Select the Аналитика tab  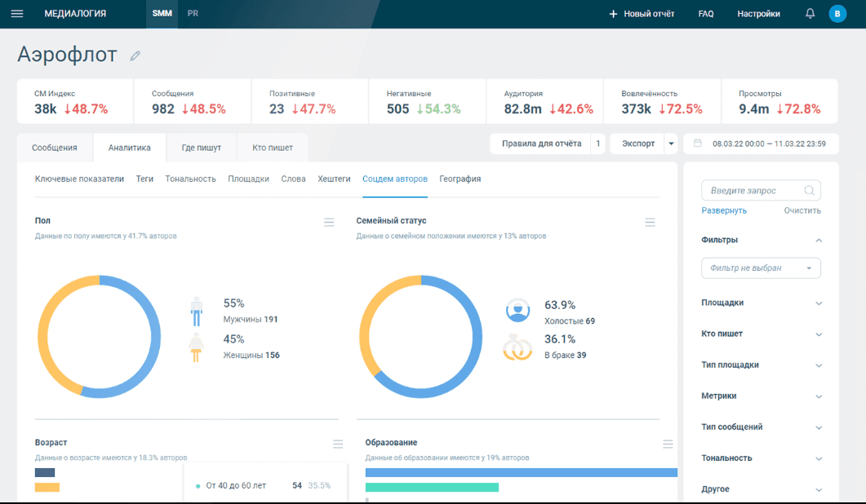(129, 148)
